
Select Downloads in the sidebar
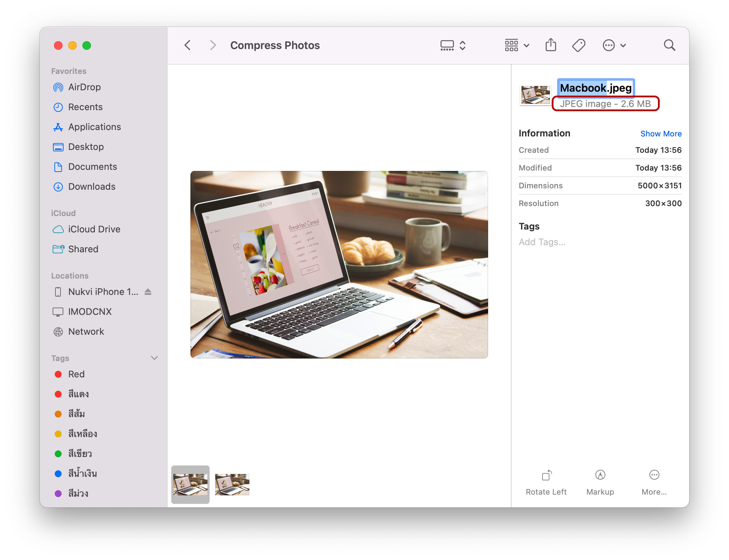92,187
